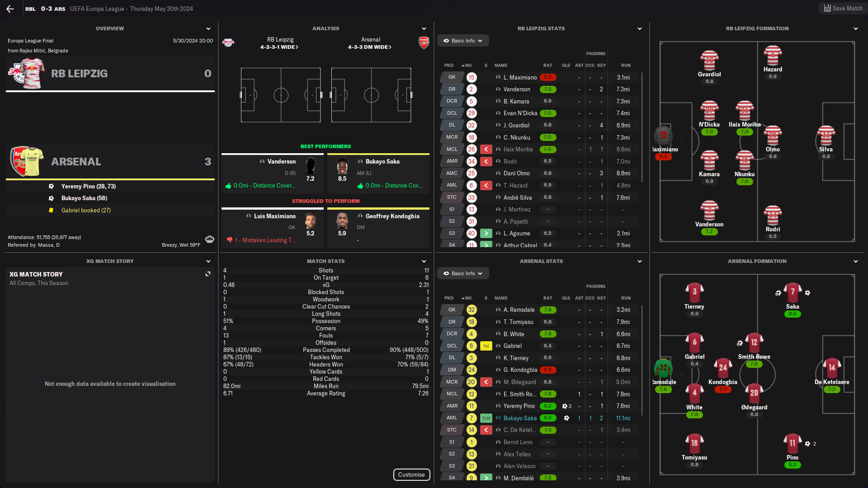This screenshot has width=868, height=488.
Task: Click the xG row in Match Stats
Action: pyautogui.click(x=326, y=285)
